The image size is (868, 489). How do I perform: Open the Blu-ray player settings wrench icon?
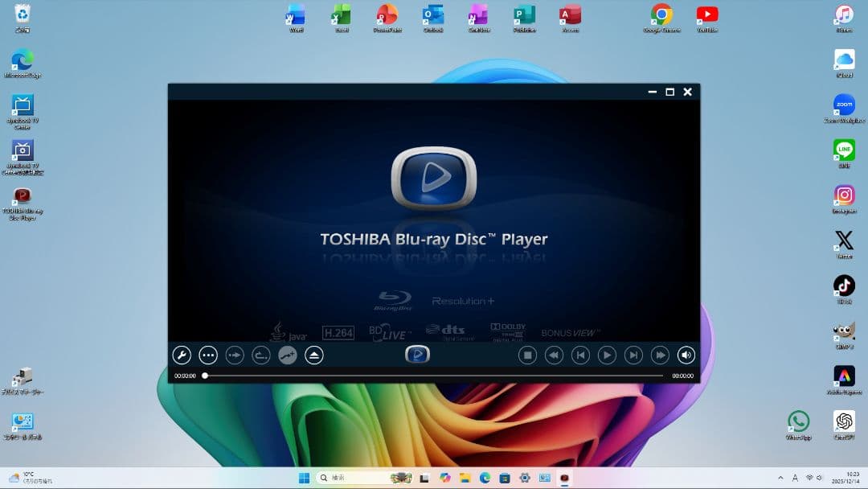[182, 355]
